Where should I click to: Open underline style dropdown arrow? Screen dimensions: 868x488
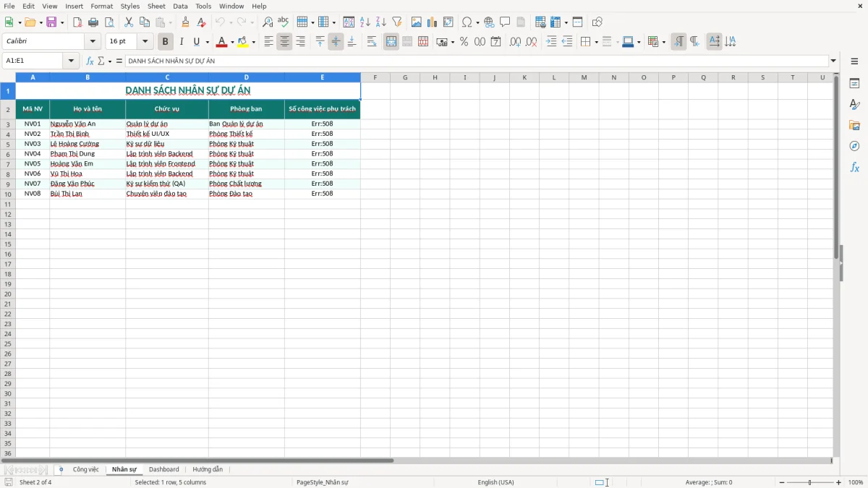207,42
